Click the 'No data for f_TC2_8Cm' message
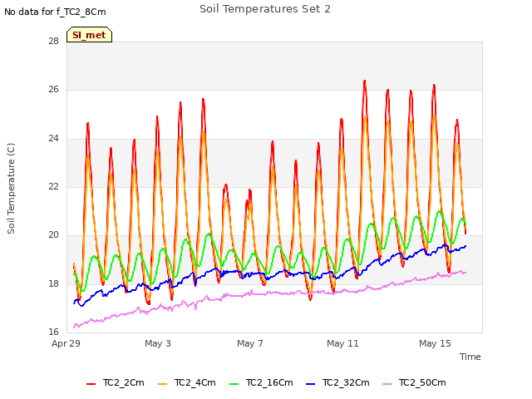Viewport: 532px width, 399px height. point(55,12)
